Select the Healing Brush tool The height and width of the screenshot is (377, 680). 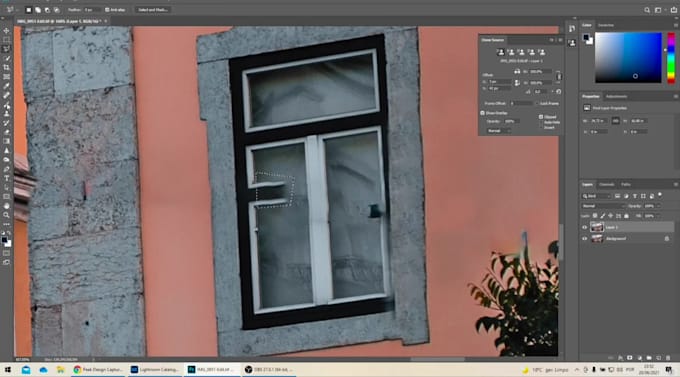point(7,95)
